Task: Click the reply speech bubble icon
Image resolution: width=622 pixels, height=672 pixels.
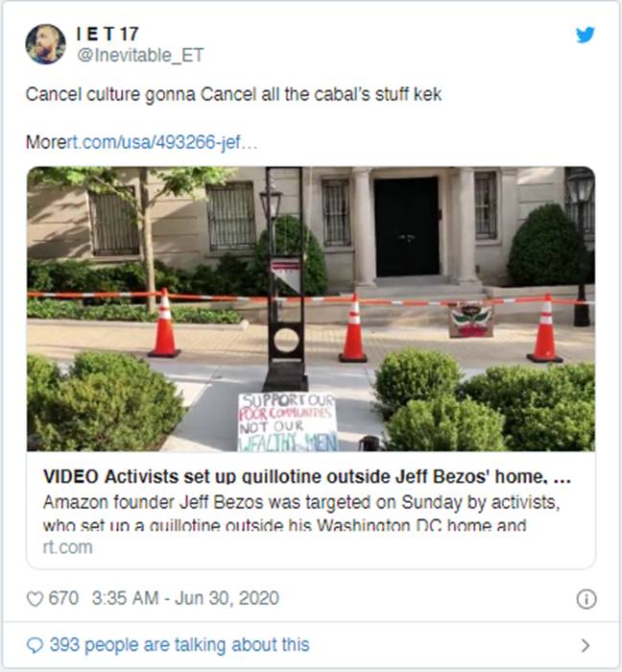Action: click(35, 645)
